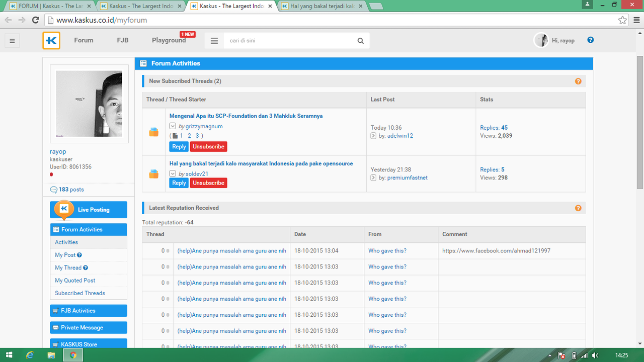Open Private Message section
The image size is (644, 362).
[x=89, y=328]
